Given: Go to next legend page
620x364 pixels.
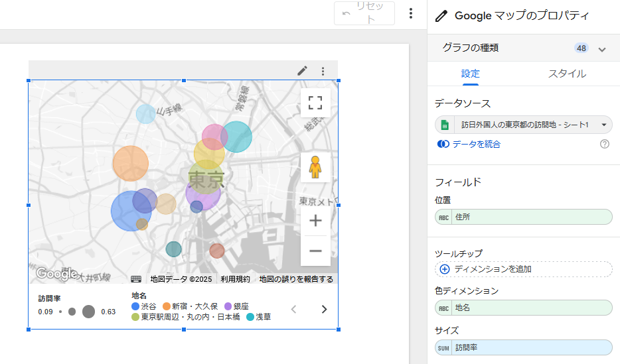Looking at the screenshot, I should [324, 309].
